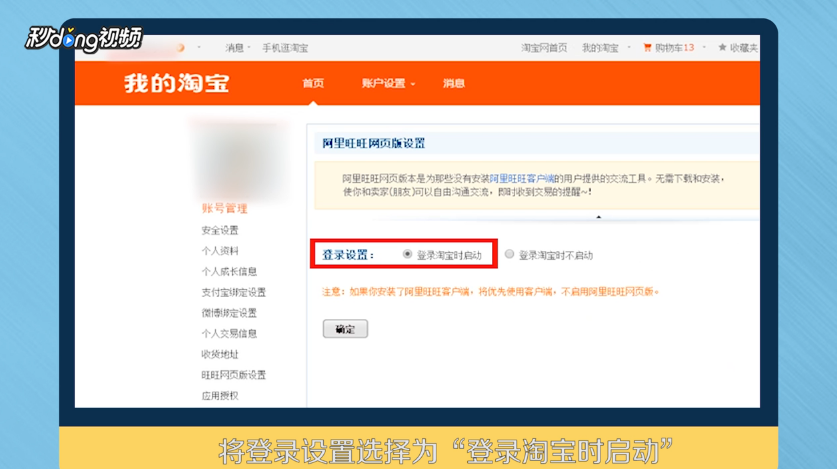Open 消息 dropdown in top bar
Image resolution: width=837 pixels, height=469 pixels.
(x=237, y=48)
